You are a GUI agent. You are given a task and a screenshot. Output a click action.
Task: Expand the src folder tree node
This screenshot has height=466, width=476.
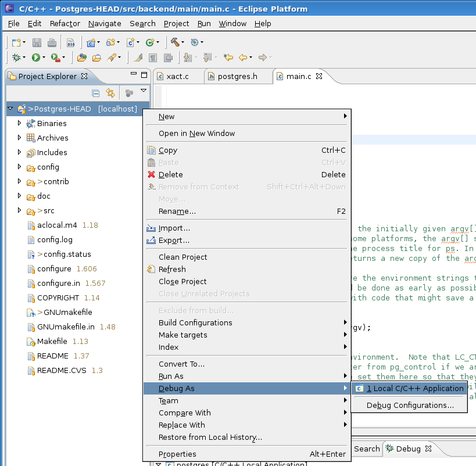19,210
